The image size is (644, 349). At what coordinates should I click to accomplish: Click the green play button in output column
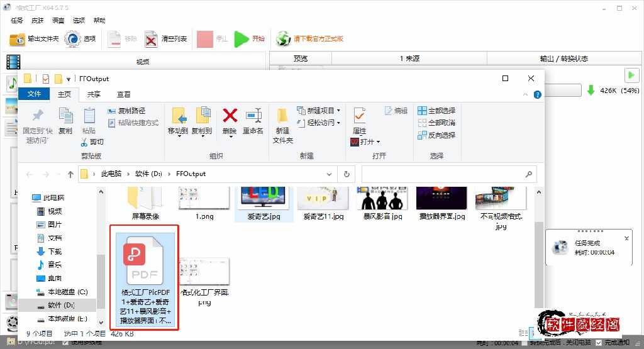631,75
